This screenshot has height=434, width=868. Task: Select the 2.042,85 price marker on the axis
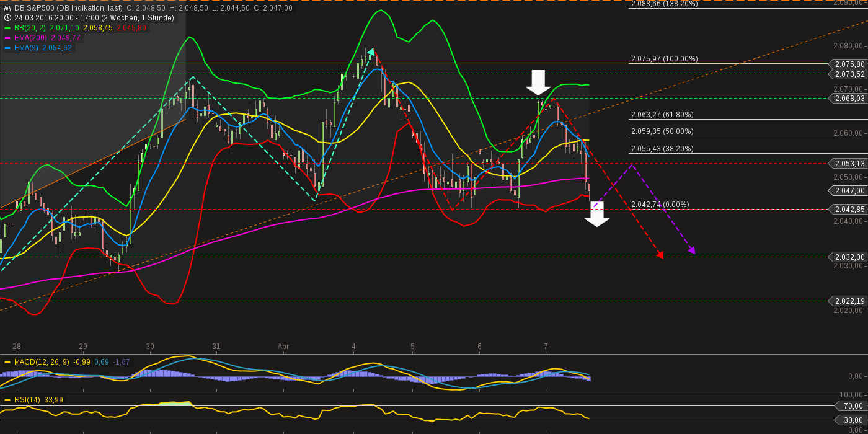coord(848,210)
